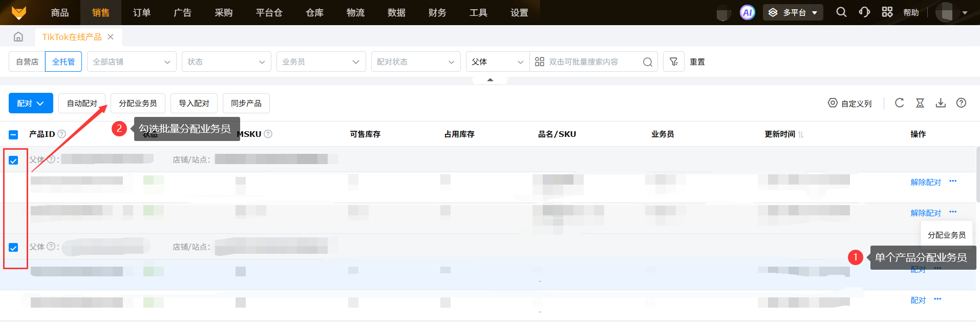Open the 销售 menu

point(101,12)
